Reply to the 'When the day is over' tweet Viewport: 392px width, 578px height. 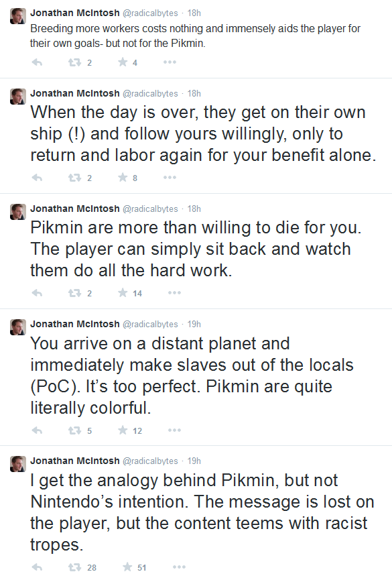coord(38,178)
